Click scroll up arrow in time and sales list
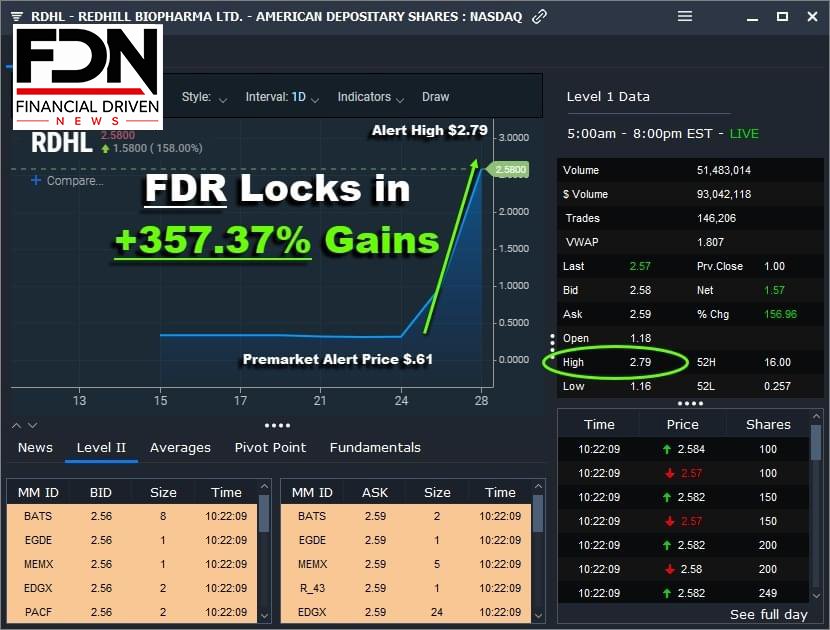This screenshot has height=630, width=830. (817, 417)
